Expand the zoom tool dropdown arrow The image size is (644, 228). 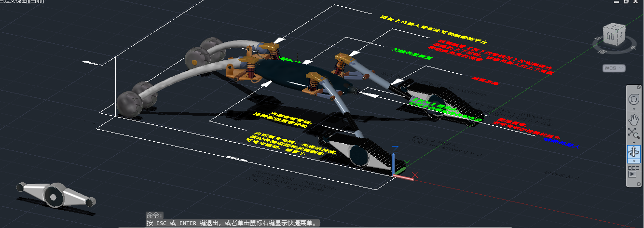[x=633, y=142]
